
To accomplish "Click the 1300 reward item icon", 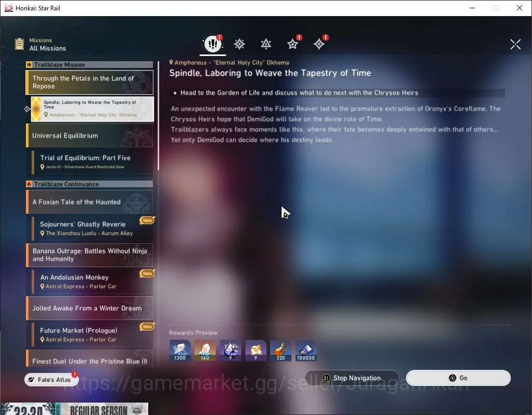I will point(180,351).
